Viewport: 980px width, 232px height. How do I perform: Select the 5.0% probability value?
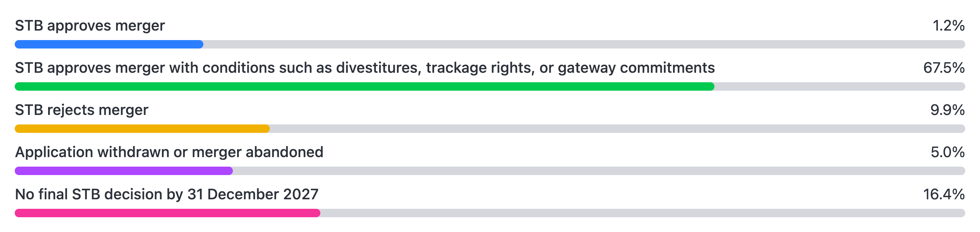pos(947,152)
